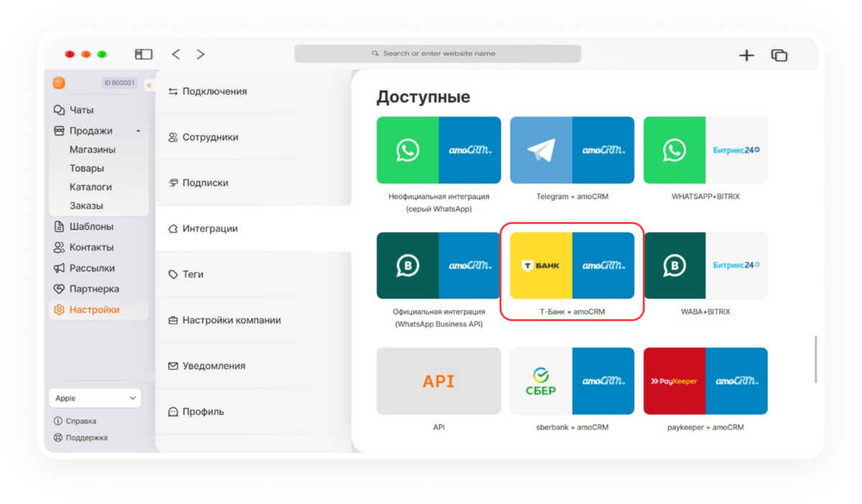Open Заказы under Продажи
Image resolution: width=862 pixels, height=504 pixels.
pos(86,206)
